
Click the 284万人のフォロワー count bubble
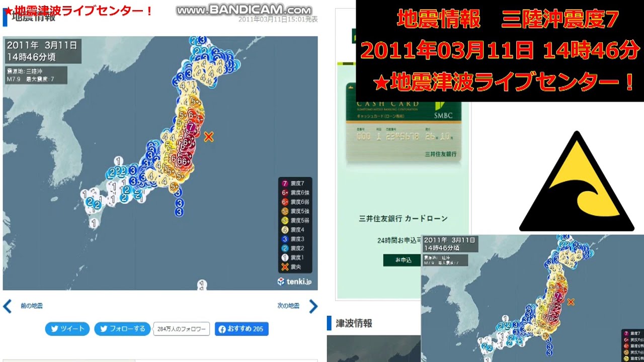[181, 329]
